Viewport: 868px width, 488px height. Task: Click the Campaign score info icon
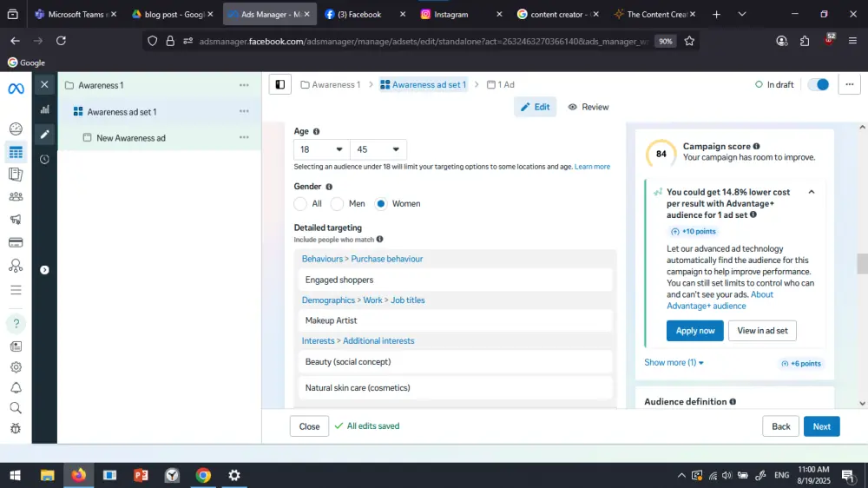coord(756,146)
